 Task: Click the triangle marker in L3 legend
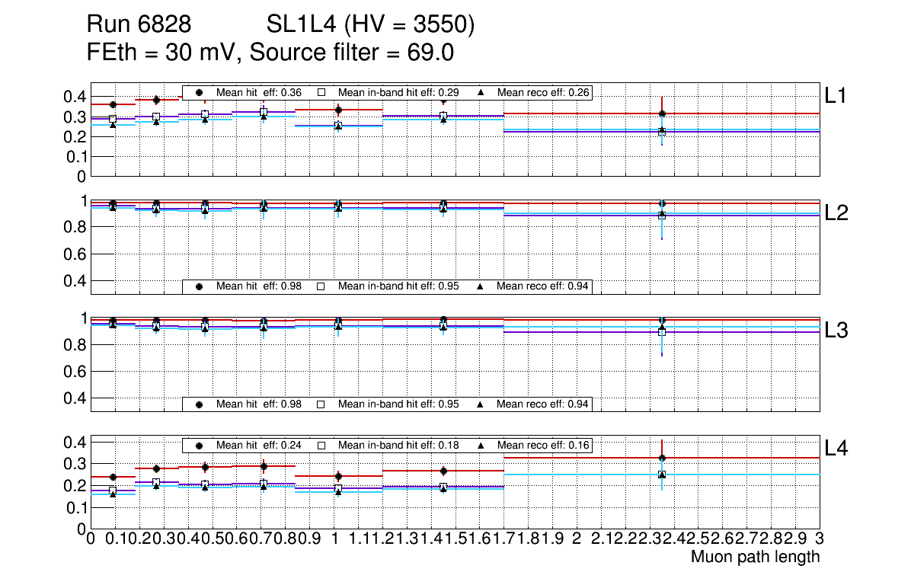click(x=481, y=404)
